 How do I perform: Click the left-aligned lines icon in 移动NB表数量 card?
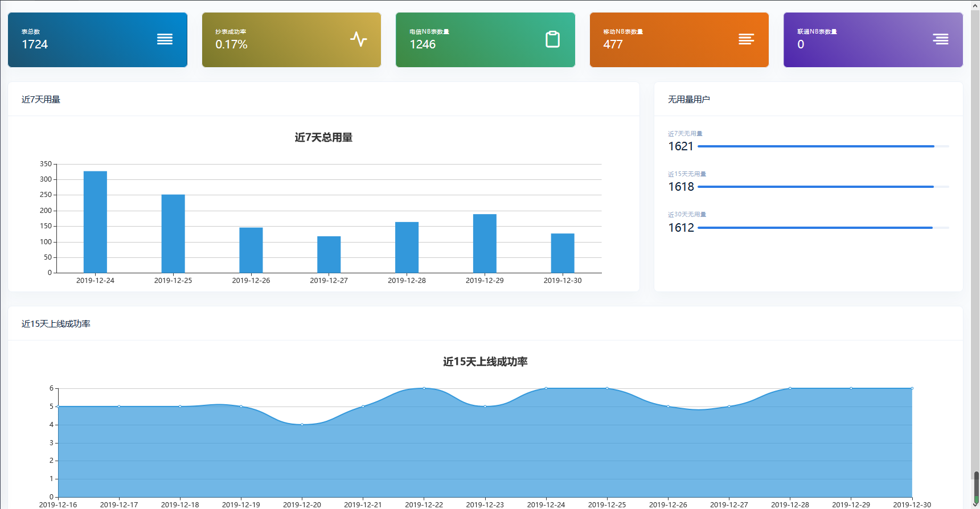(746, 39)
